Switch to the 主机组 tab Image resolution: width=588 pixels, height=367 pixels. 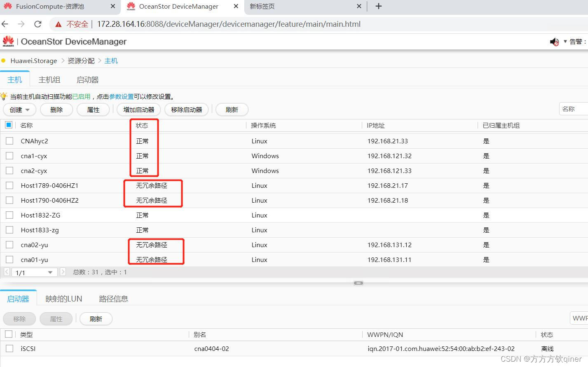49,79
